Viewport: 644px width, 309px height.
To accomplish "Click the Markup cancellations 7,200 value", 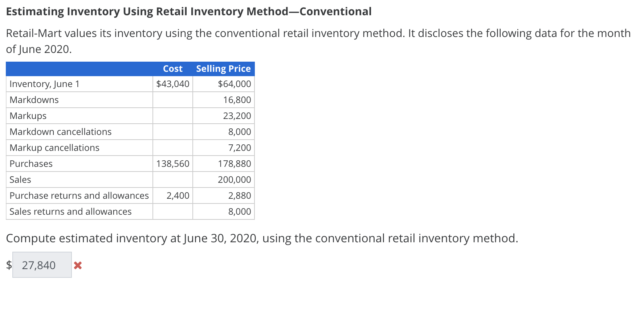I will click(x=240, y=148).
